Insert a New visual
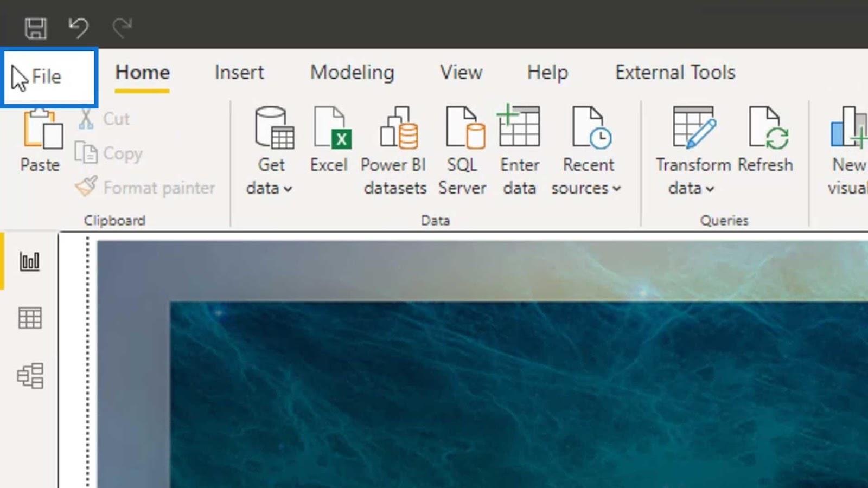Screen dimensions: 868x488 point(847,151)
